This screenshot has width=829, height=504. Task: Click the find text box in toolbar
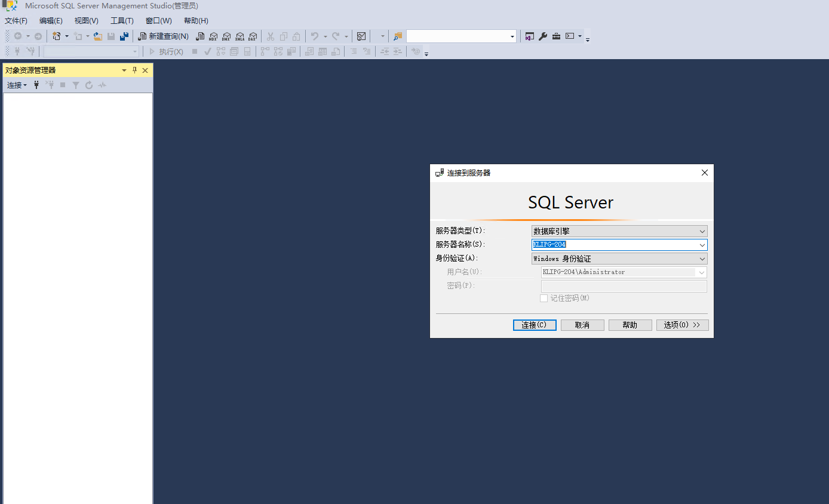coord(458,36)
